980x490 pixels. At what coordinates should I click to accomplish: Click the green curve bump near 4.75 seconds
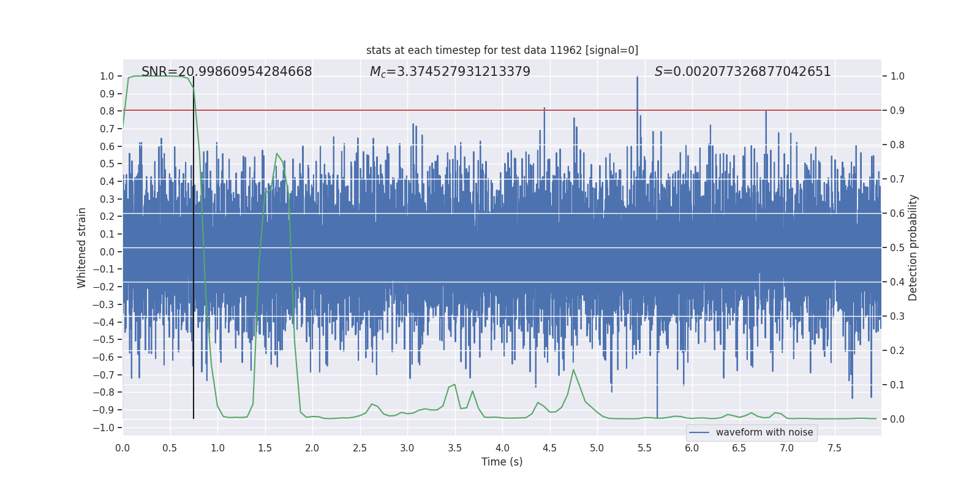574,370
